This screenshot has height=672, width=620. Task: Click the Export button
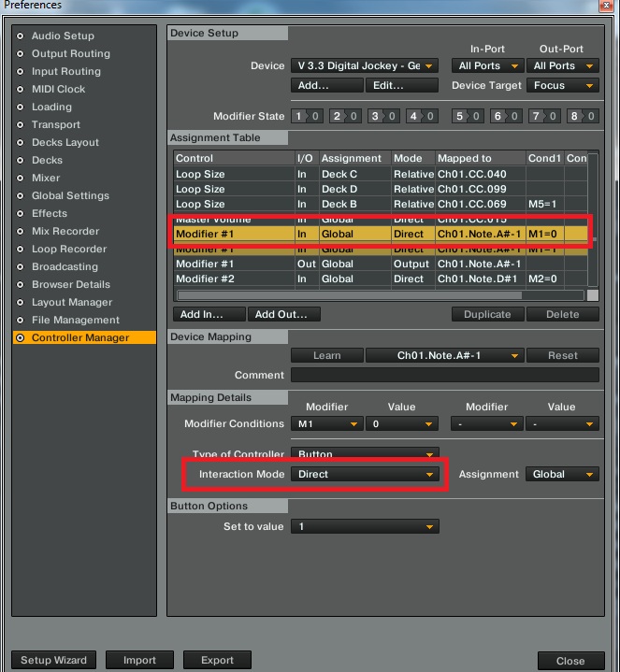pos(217,660)
